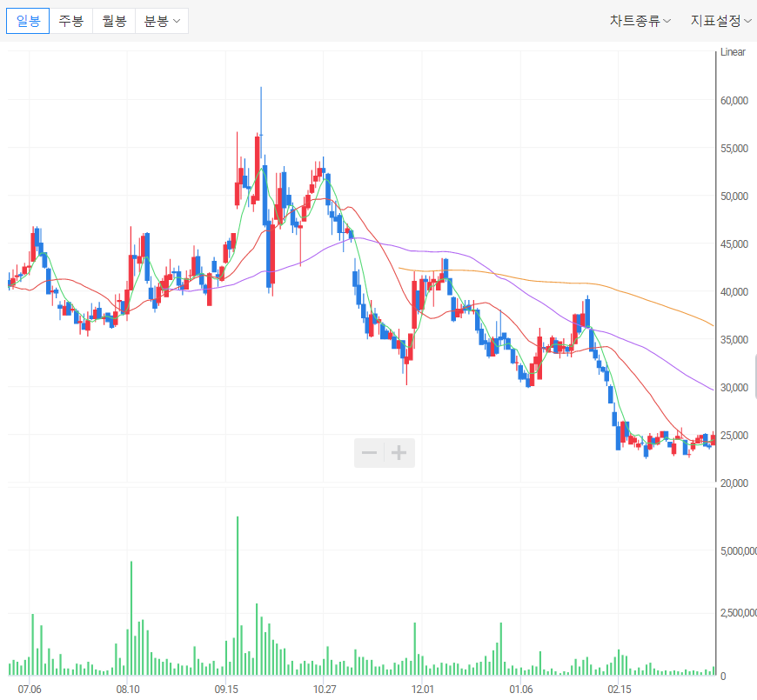This screenshot has height=700, width=757.
Task: Click the 2,500,000 volume axis label
Action: pos(739,613)
